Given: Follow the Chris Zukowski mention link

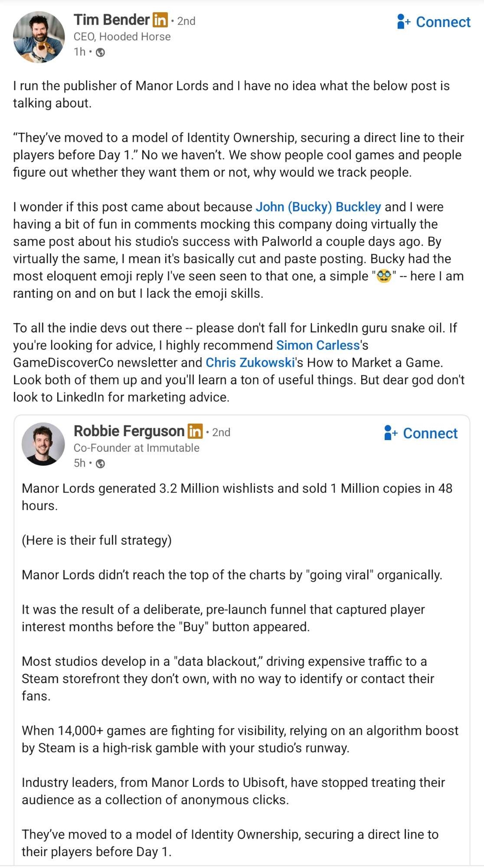Looking at the screenshot, I should [250, 363].
